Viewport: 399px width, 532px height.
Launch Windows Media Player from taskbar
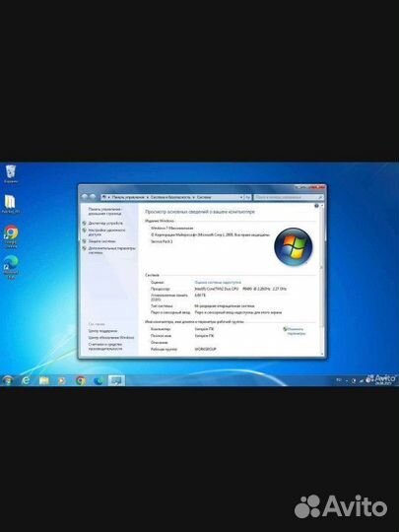[x=62, y=380]
